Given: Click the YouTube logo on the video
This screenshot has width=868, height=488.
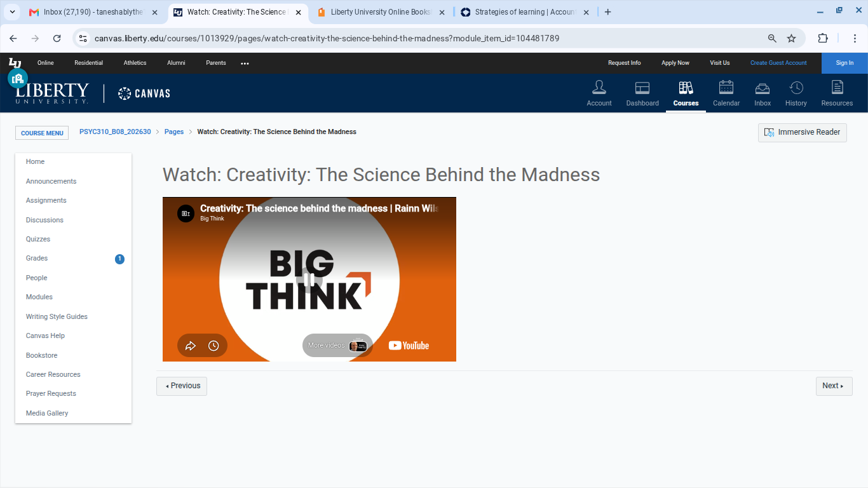Looking at the screenshot, I should click(409, 346).
